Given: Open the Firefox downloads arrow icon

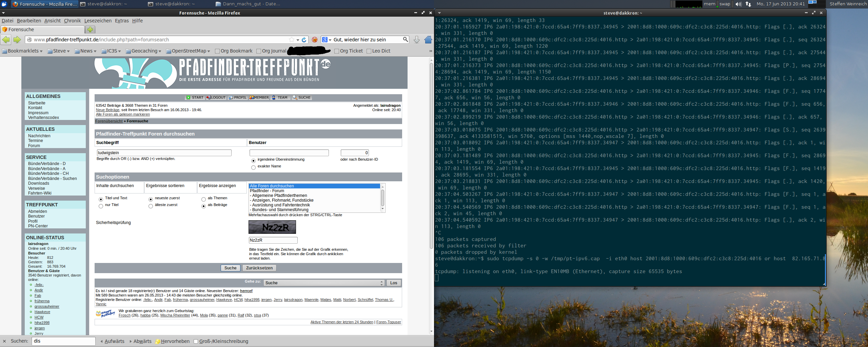Looking at the screenshot, I should (x=417, y=40).
